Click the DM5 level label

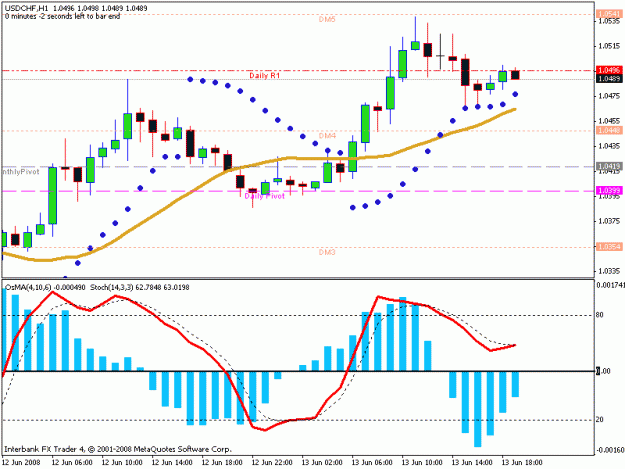coord(327,19)
